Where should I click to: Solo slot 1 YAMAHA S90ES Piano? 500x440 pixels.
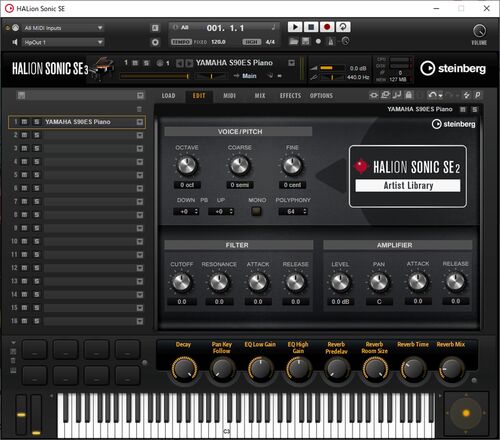(37, 122)
